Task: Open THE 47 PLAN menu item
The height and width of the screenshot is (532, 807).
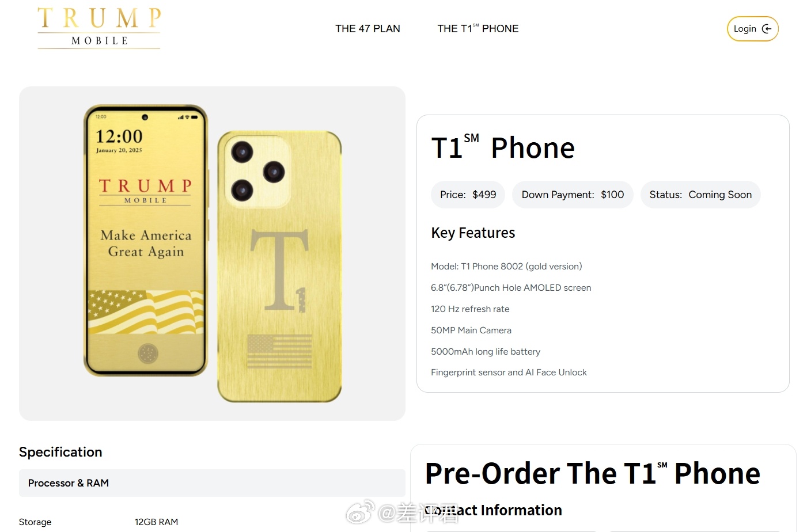Action: 367,29
